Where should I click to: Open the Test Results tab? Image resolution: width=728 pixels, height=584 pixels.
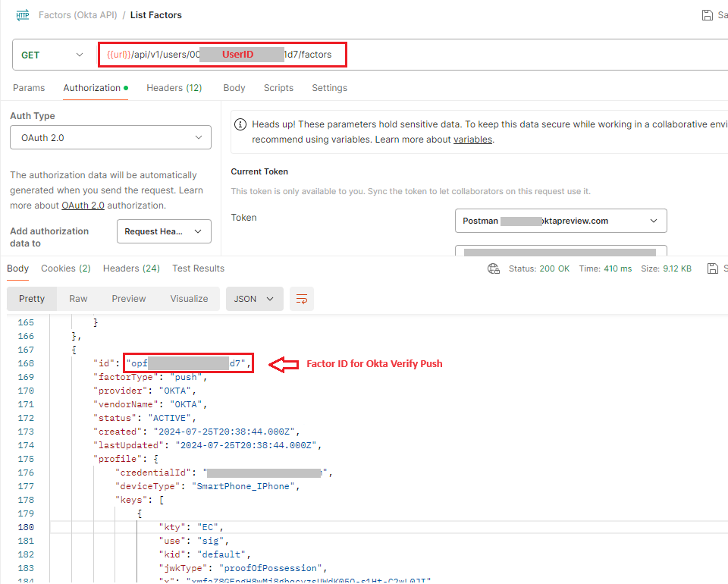tap(198, 268)
